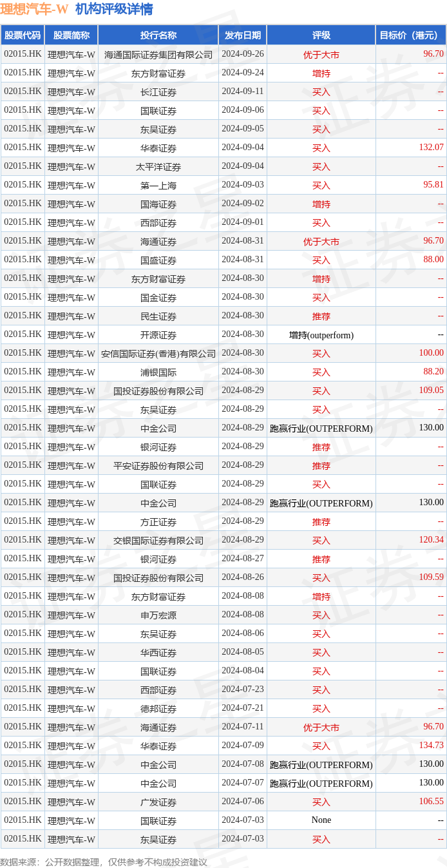Click the target price 134.73
The height and width of the screenshot is (868, 447).
click(x=432, y=746)
